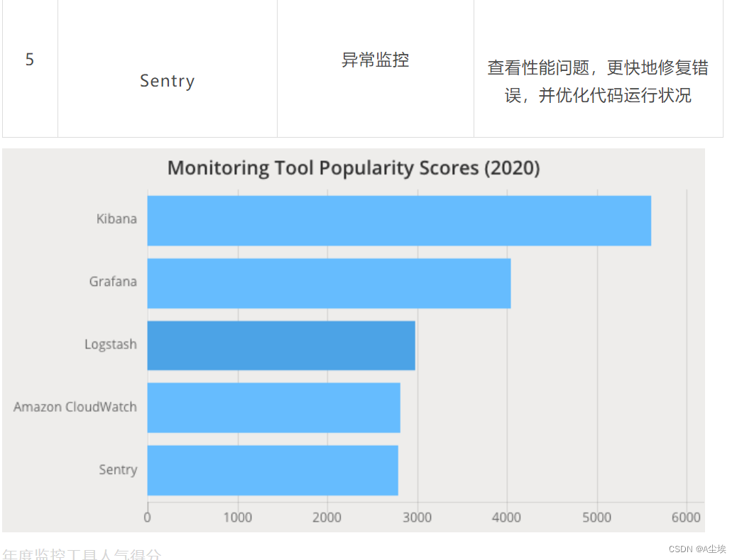Image resolution: width=737 pixels, height=560 pixels.
Task: Click the chart title 'Monitoring Tool Popularity Scores (2020)'
Action: [354, 168]
